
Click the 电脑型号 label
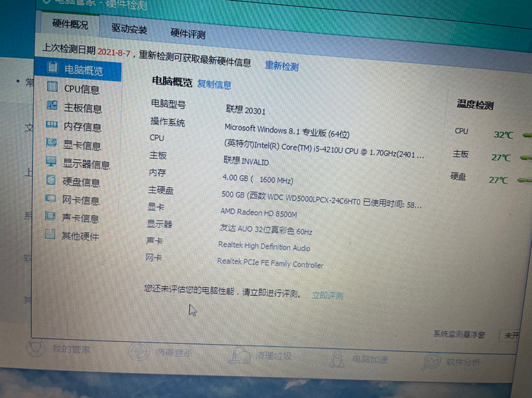(168, 104)
